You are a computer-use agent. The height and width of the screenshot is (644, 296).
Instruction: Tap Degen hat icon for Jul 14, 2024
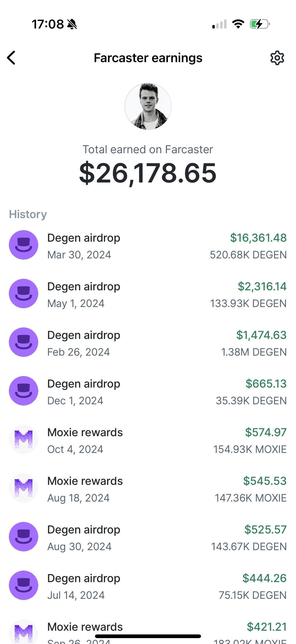(24, 585)
